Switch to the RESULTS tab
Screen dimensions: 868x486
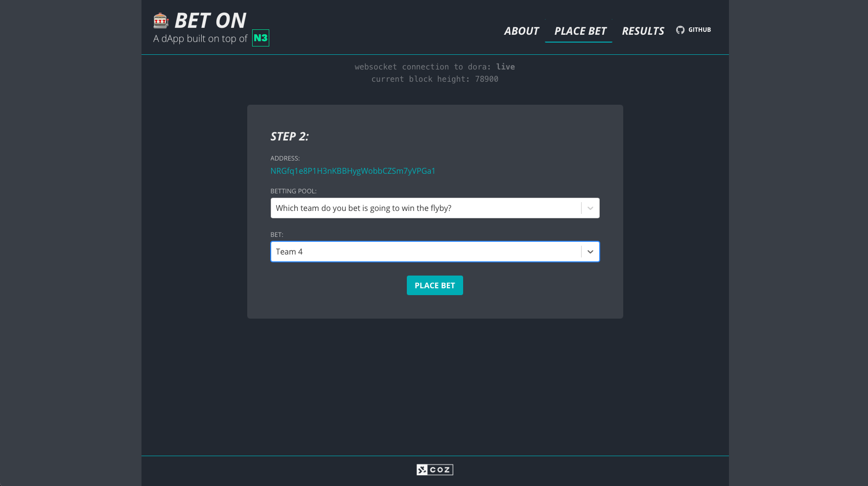coord(643,31)
